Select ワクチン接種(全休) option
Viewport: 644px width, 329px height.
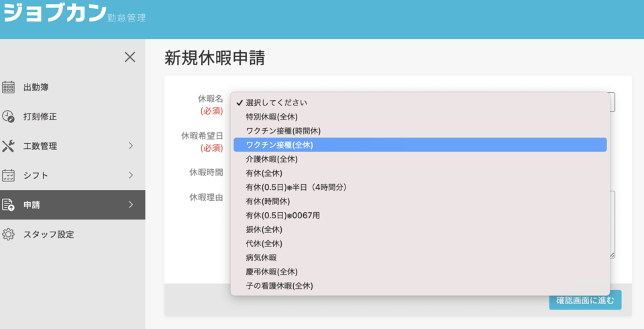(420, 145)
